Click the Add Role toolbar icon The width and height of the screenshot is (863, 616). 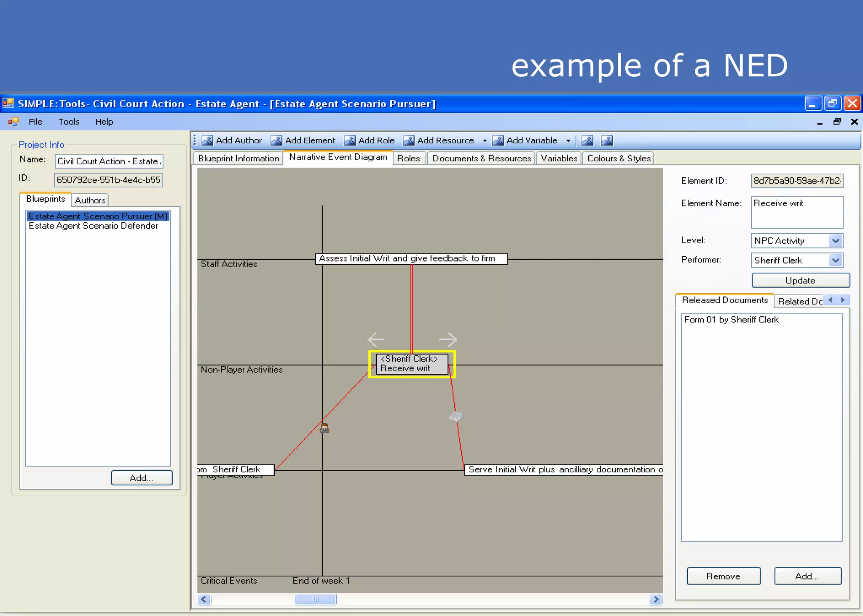(350, 141)
